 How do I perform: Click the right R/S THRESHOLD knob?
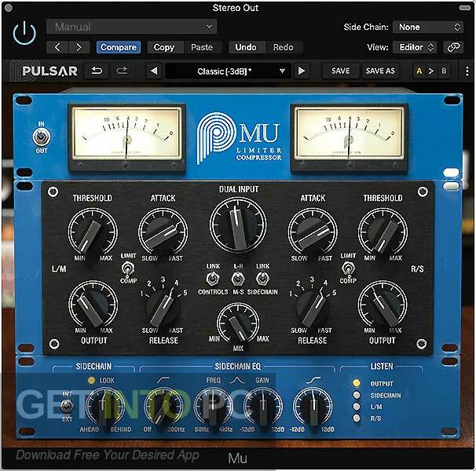[383, 232]
